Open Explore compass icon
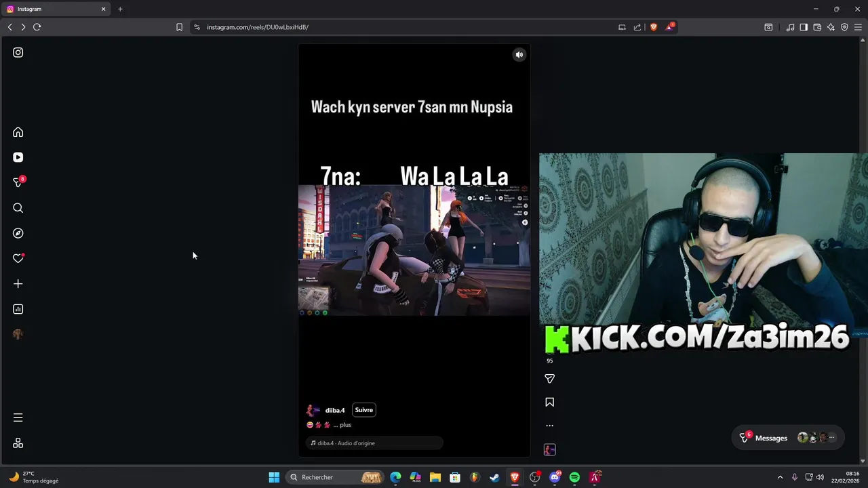This screenshot has height=488, width=868. point(18,233)
